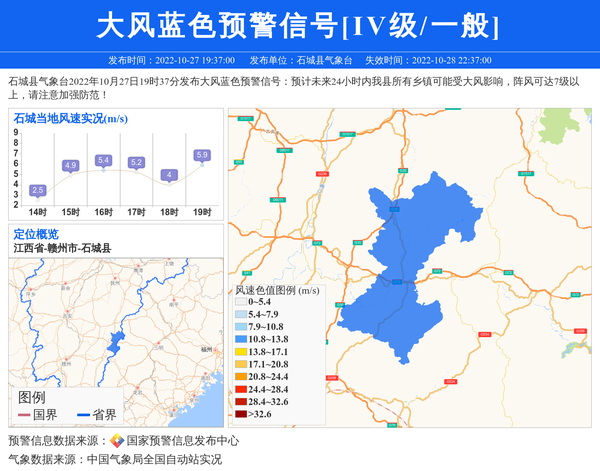Click the 2.5 wind speed marker at 14时
Viewport: 600px width, 471px height.
(x=38, y=190)
